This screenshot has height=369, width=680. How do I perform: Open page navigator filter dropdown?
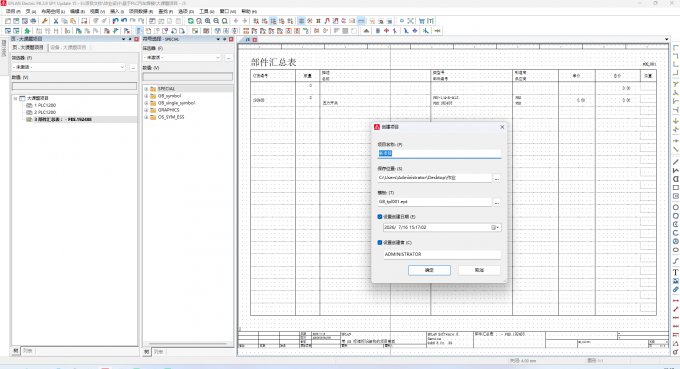(x=122, y=67)
